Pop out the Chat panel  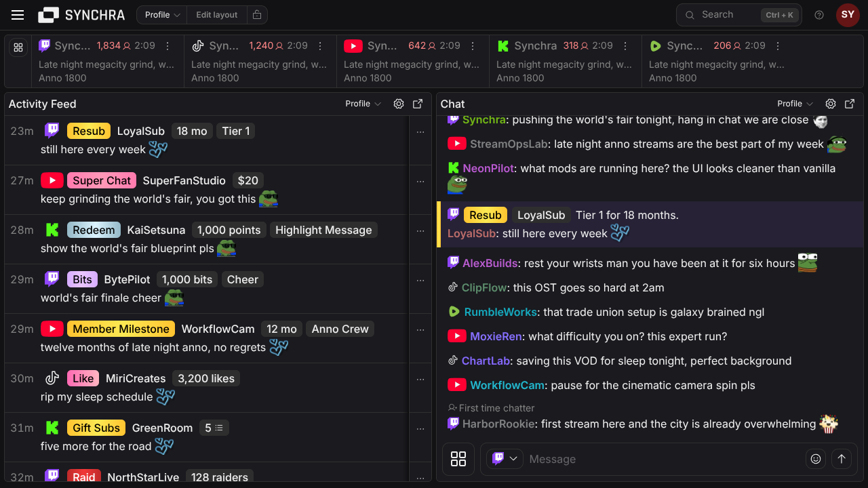tap(850, 104)
